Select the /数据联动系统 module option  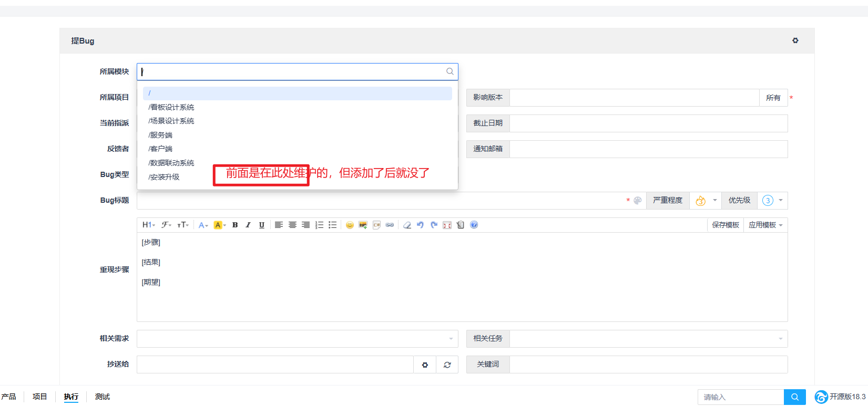pyautogui.click(x=298, y=163)
